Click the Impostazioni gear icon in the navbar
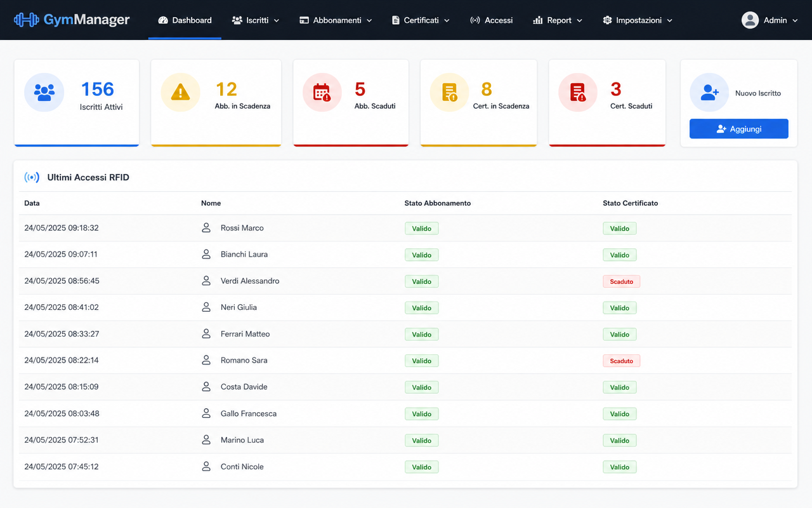 (x=608, y=20)
